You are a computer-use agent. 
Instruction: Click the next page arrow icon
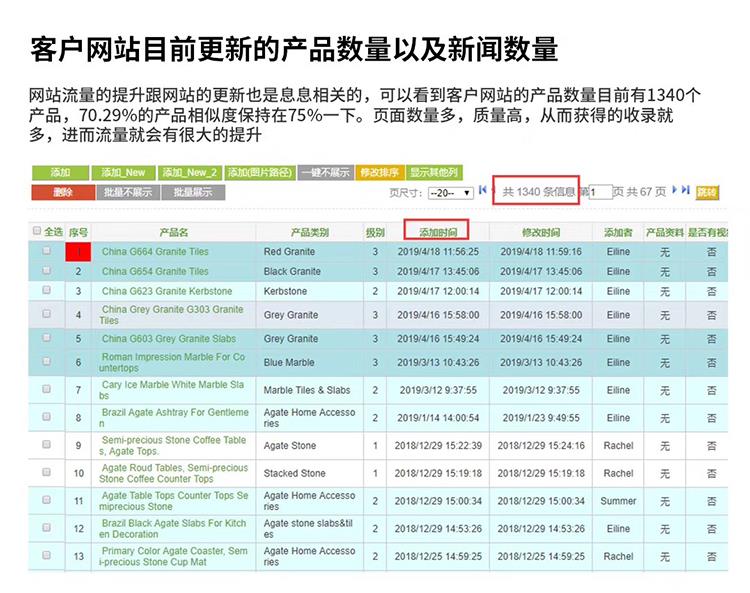pos(675,190)
